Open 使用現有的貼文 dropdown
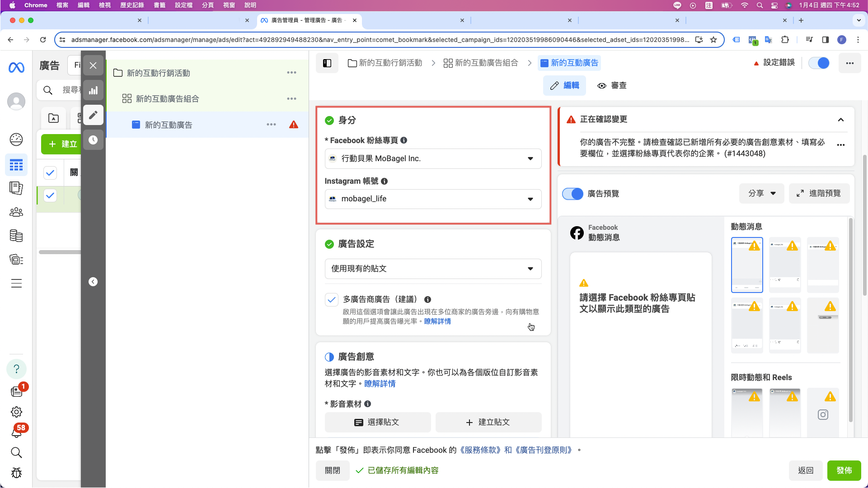The height and width of the screenshot is (488, 868). tap(433, 269)
